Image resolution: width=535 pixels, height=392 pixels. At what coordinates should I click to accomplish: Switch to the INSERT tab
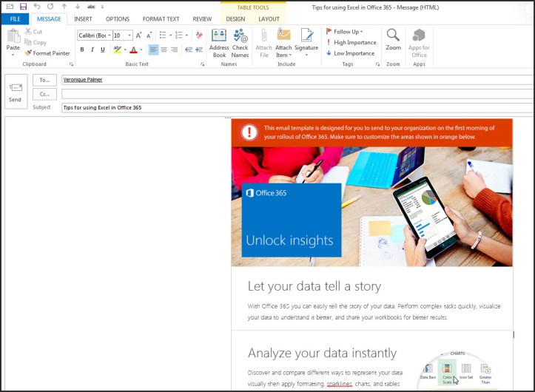[83, 19]
